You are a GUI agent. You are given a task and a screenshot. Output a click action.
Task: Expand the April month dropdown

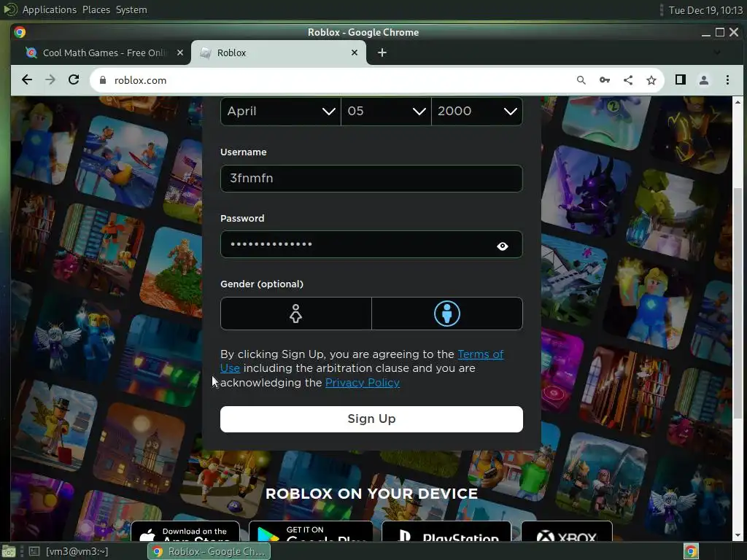click(281, 111)
